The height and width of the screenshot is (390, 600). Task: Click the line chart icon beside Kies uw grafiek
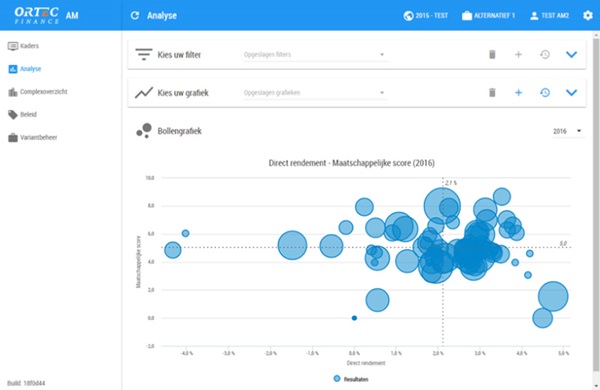144,93
